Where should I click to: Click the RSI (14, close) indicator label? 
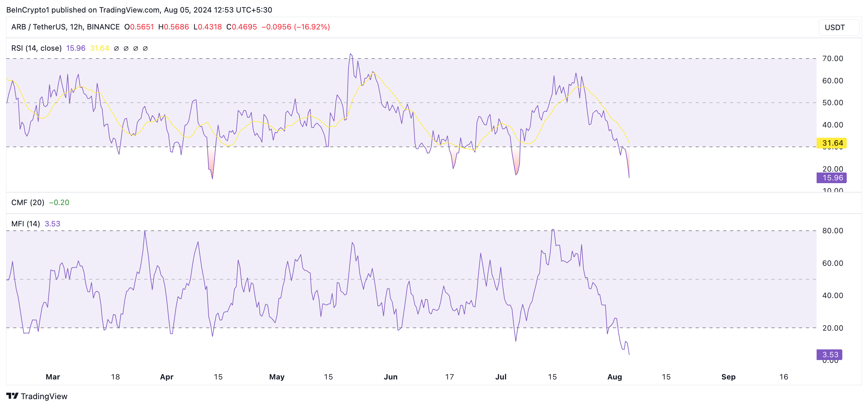click(36, 48)
